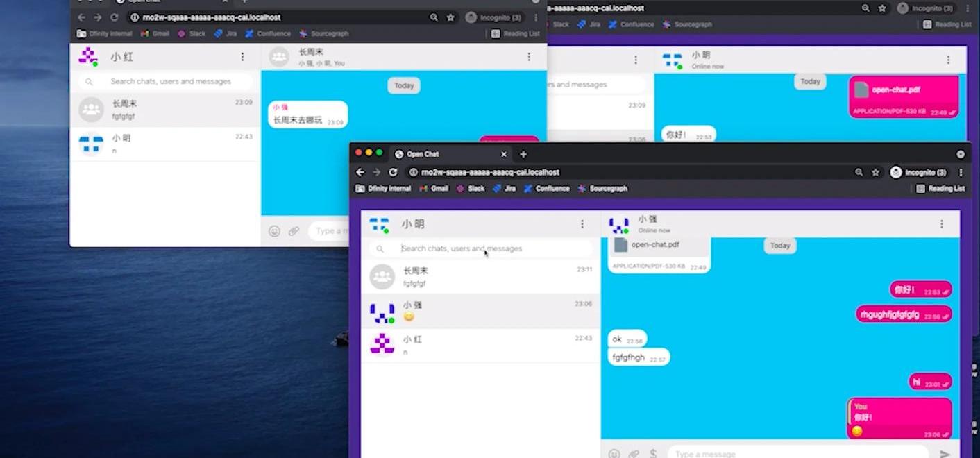The width and height of the screenshot is (980, 458).
Task: Select the 小强 chat row in front window
Action: pyautogui.click(x=480, y=311)
